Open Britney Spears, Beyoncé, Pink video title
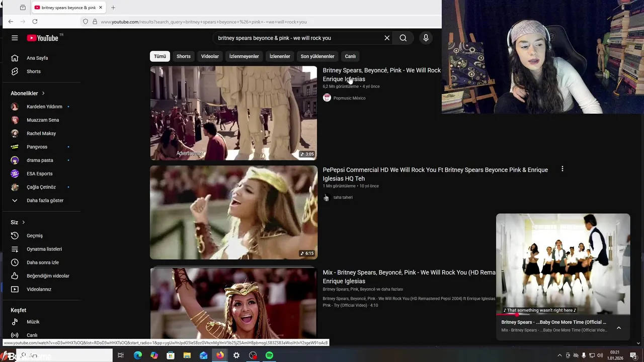The width and height of the screenshot is (644, 362). 382,74
